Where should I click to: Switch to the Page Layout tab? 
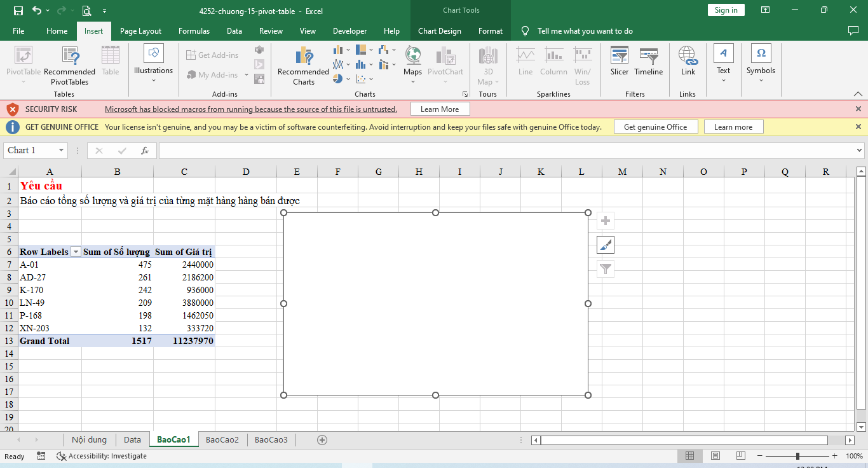(x=140, y=31)
